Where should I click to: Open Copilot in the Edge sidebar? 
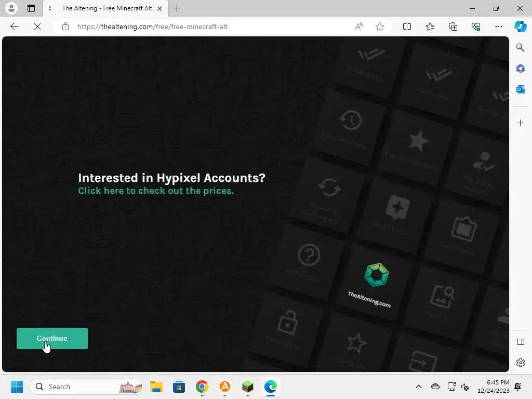coord(520,26)
